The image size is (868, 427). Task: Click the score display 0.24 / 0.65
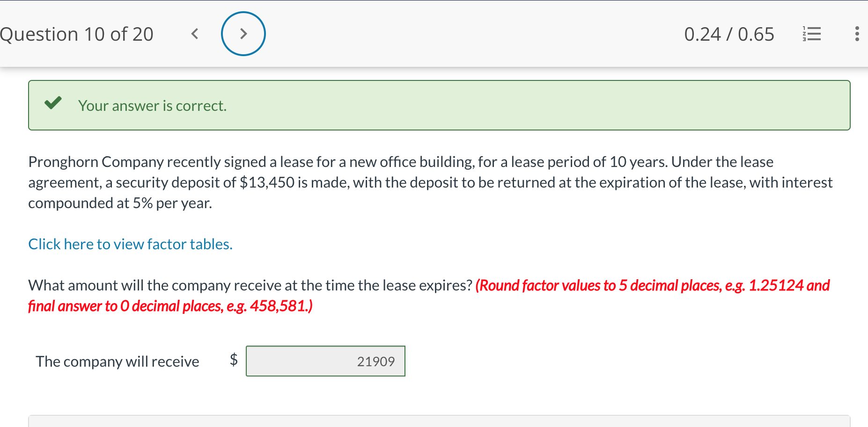pos(729,33)
